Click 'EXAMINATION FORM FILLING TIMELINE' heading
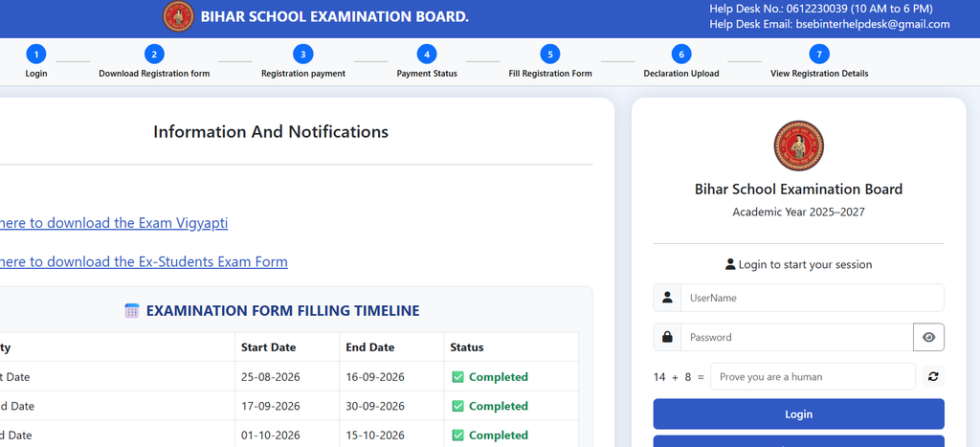The width and height of the screenshot is (980, 447). [283, 311]
